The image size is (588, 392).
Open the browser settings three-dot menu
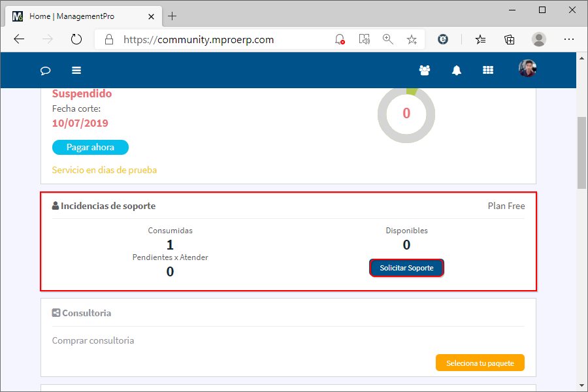570,39
